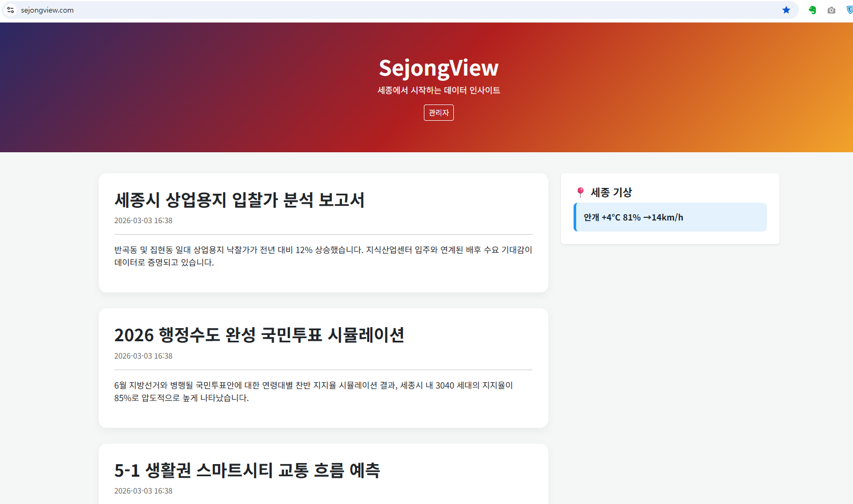Click the red pin icon beside 세종 기상
This screenshot has width=853, height=504.
(x=580, y=192)
